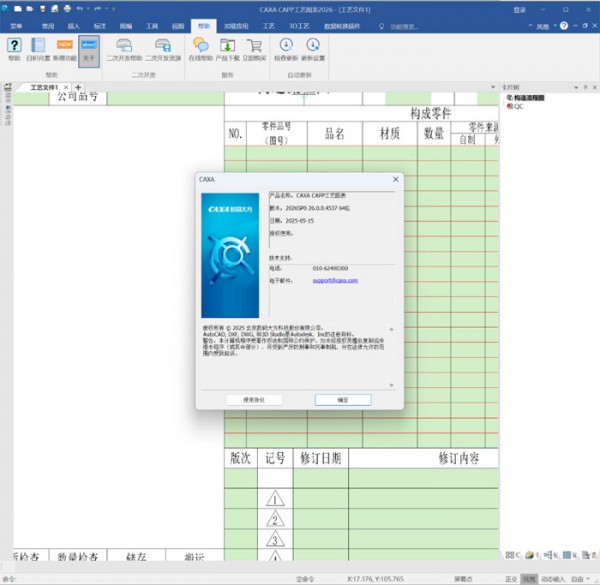This screenshot has height=585, width=600.
Task: Select the 构造流程图 card tree item
Action: pyautogui.click(x=525, y=98)
